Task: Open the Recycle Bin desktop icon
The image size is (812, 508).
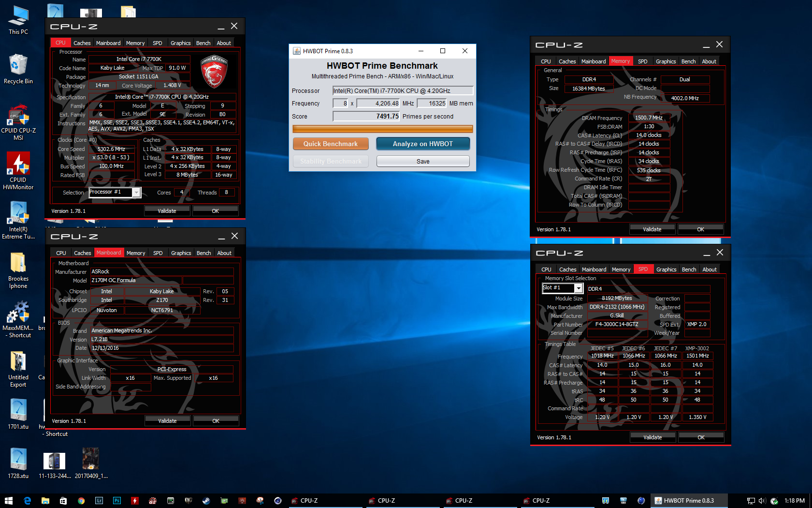Action: click(18, 69)
